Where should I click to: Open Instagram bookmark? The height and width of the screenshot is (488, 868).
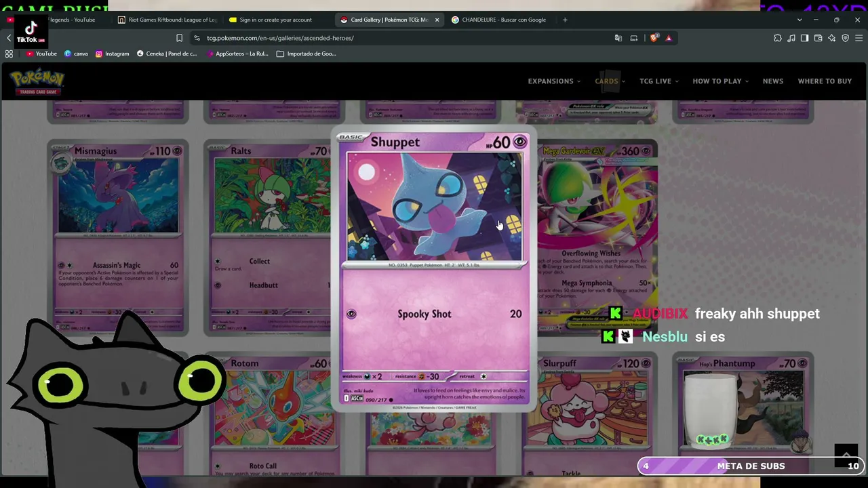[112, 54]
